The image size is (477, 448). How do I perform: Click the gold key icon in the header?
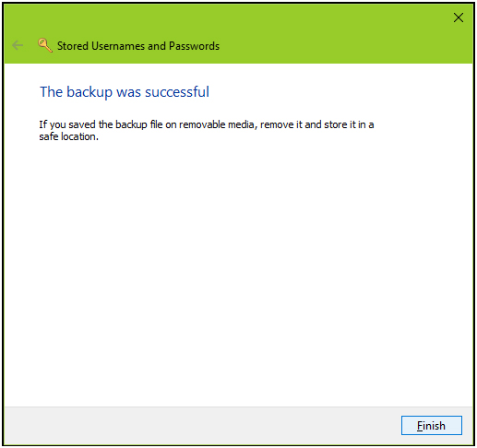pos(45,45)
